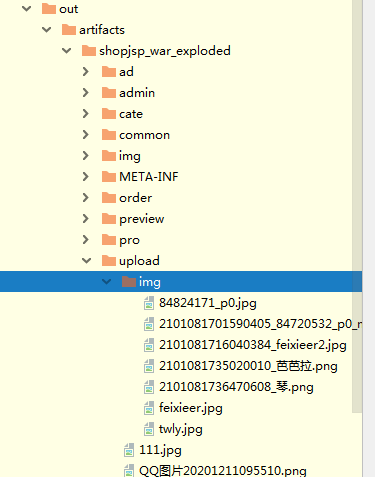
Task: Select file twly.jpg
Action: pyautogui.click(x=181, y=429)
